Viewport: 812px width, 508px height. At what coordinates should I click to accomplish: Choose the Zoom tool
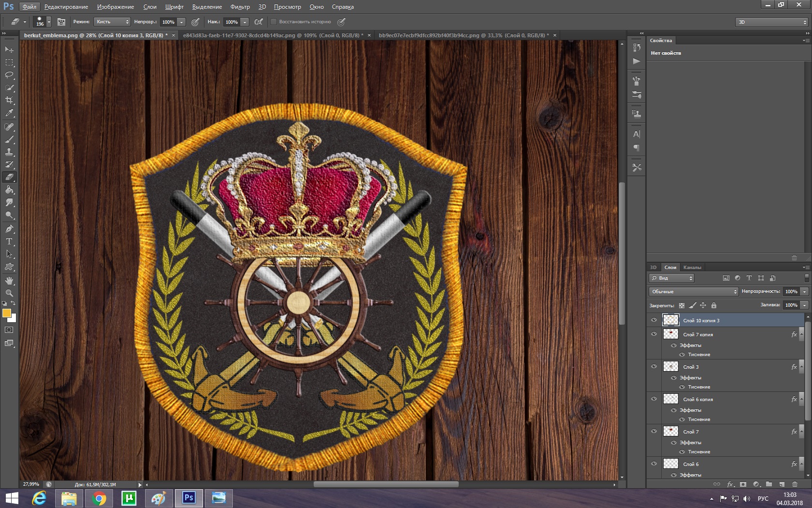9,293
